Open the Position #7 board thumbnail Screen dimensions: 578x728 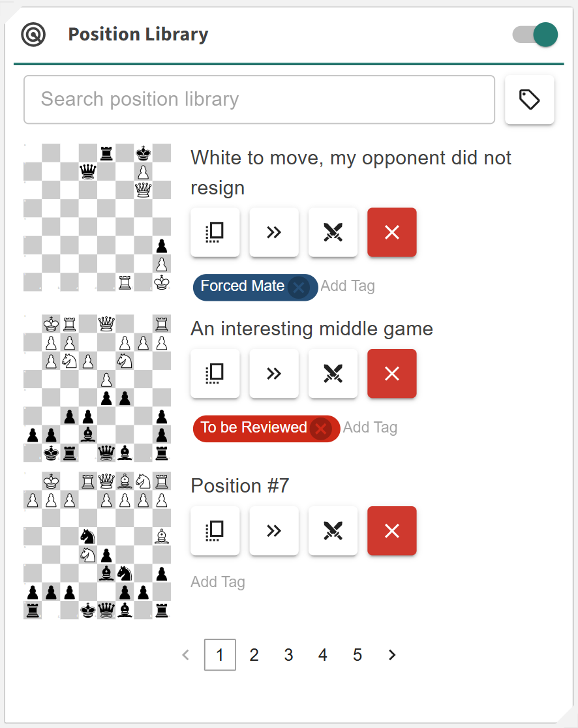pos(97,545)
